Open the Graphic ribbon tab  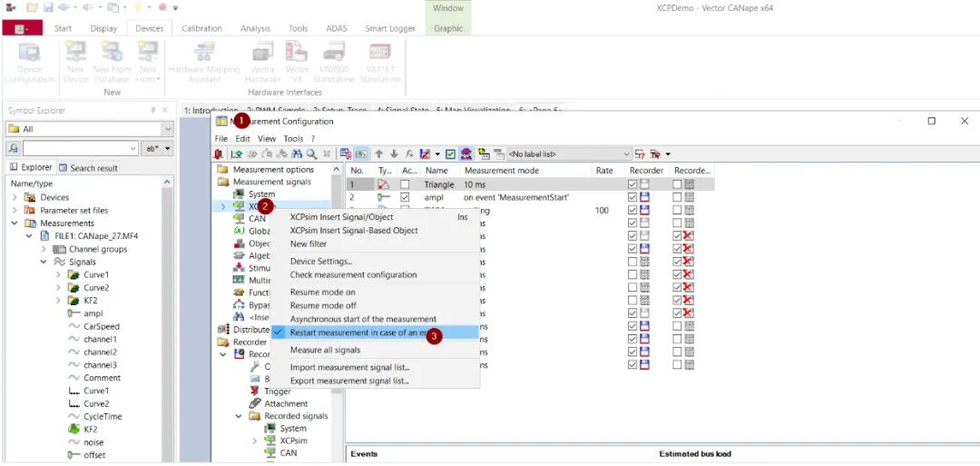coord(448,28)
